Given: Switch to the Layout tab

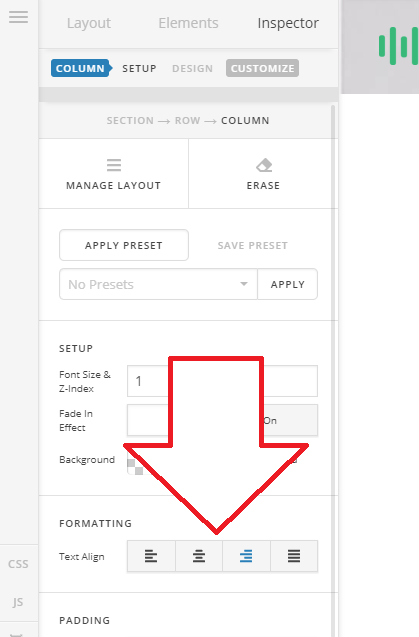Looking at the screenshot, I should click(89, 23).
